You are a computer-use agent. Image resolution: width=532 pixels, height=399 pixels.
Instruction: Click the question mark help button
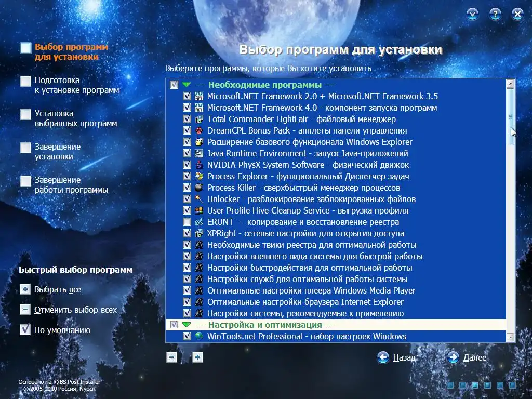[x=495, y=14]
